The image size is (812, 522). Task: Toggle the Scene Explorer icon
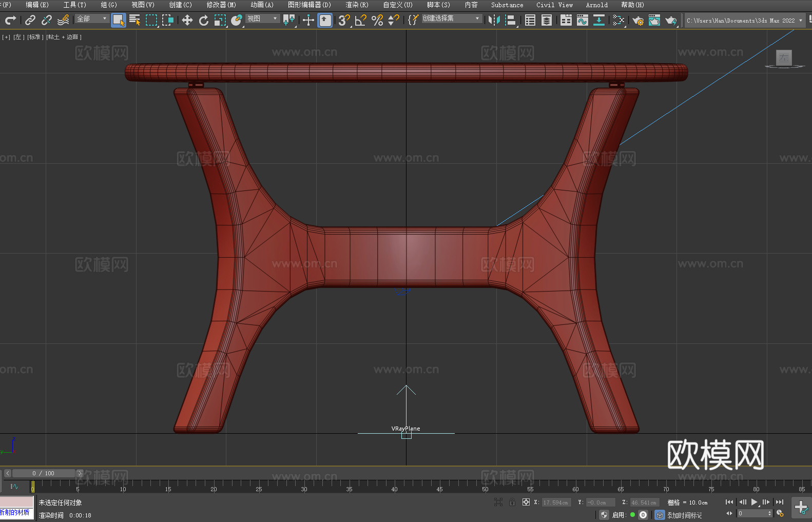point(530,20)
